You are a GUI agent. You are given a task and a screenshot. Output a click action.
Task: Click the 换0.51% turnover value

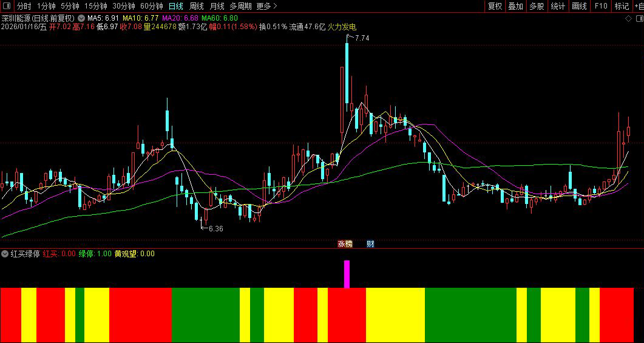coord(273,27)
